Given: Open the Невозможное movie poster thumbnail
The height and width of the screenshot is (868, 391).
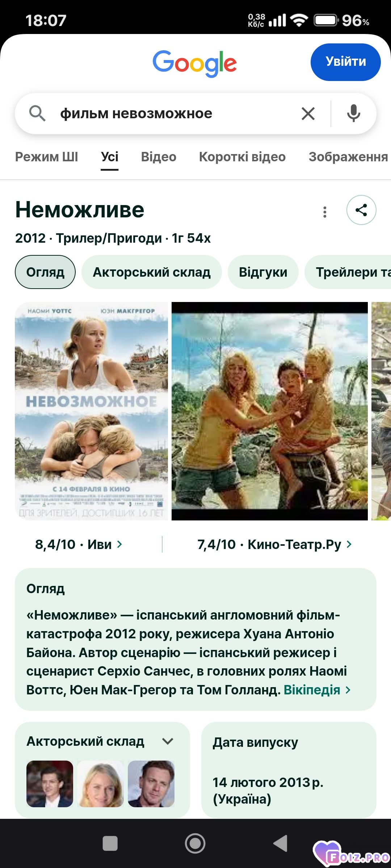Looking at the screenshot, I should (91, 411).
